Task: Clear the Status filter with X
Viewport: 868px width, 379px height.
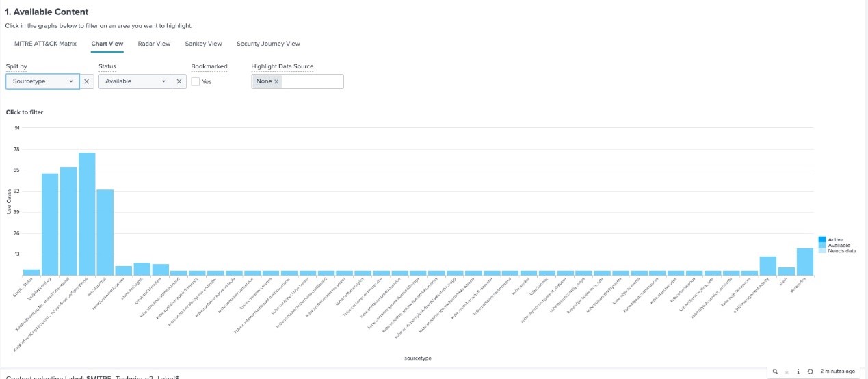Action: click(x=178, y=81)
